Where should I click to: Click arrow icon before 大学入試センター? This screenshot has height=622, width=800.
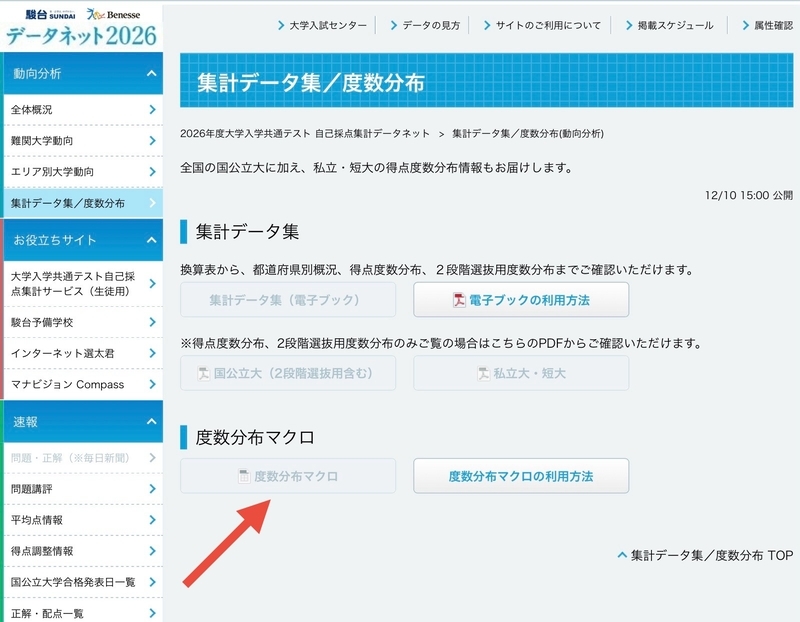(281, 25)
